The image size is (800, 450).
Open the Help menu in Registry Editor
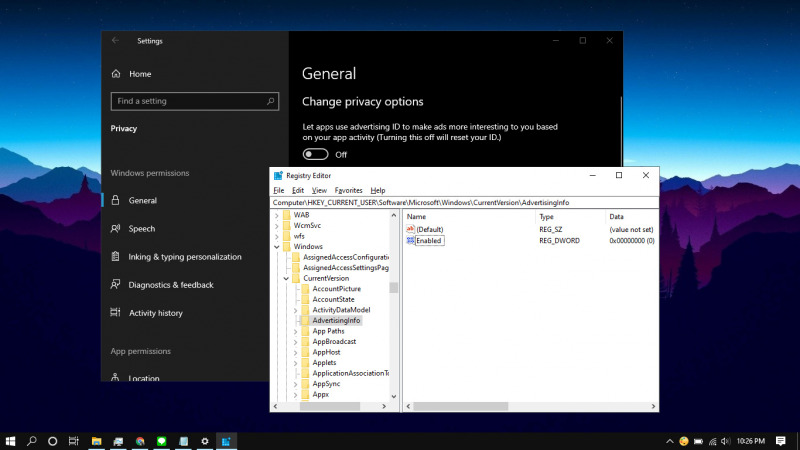click(x=378, y=190)
